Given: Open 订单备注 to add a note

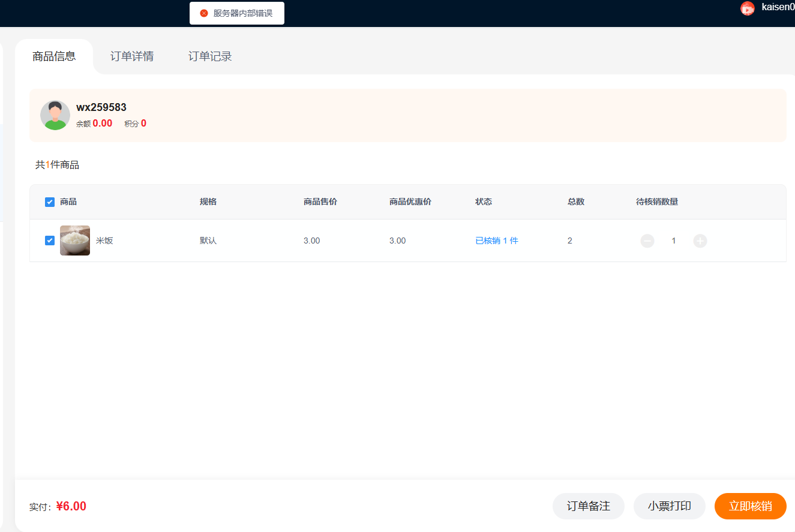Looking at the screenshot, I should coord(588,506).
